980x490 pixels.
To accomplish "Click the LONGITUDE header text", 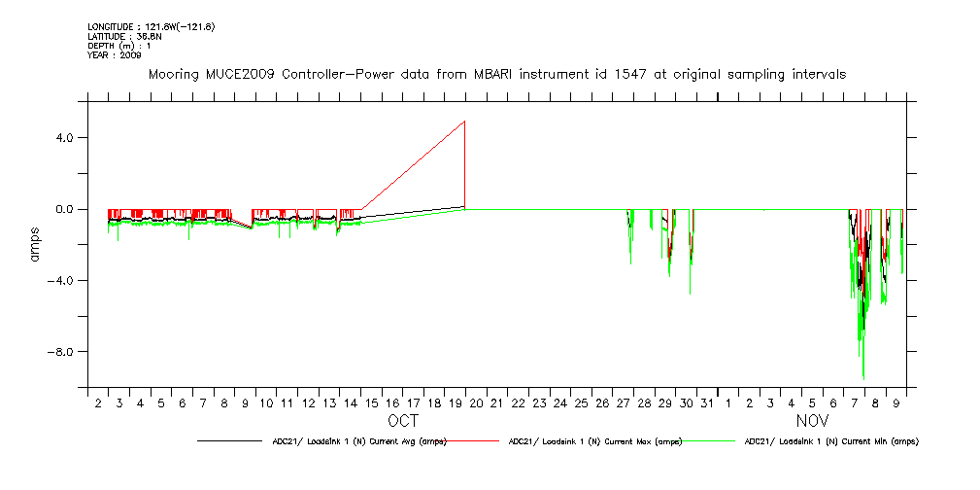I will [x=151, y=26].
